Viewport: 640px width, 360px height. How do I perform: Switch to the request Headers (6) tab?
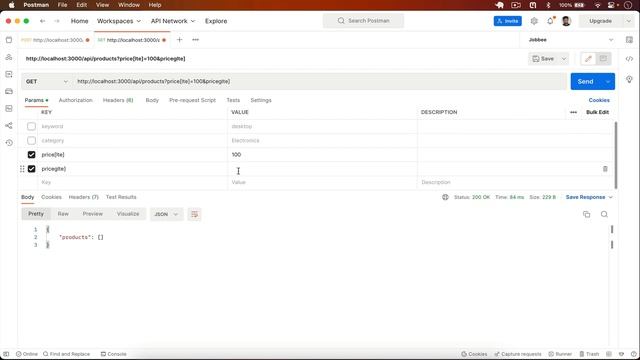pyautogui.click(x=118, y=100)
